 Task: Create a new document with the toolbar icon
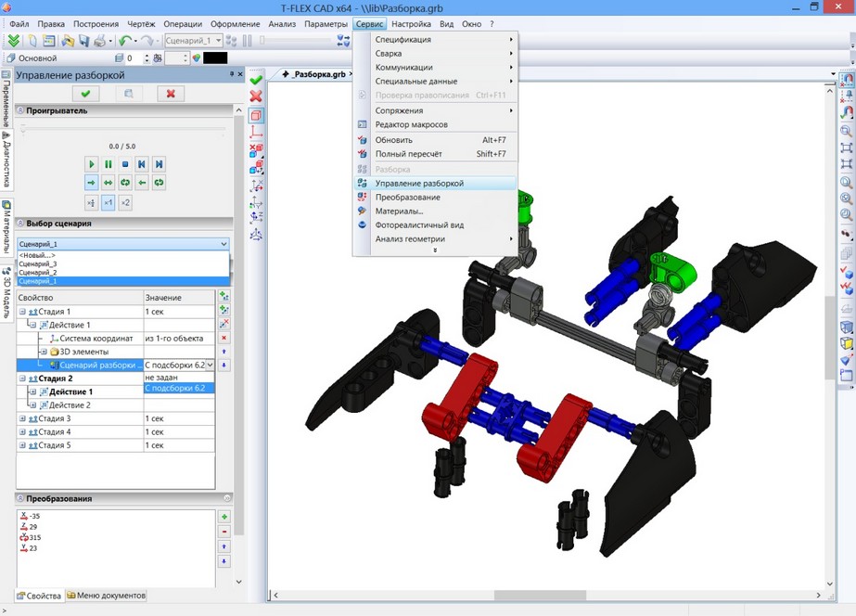[x=32, y=41]
